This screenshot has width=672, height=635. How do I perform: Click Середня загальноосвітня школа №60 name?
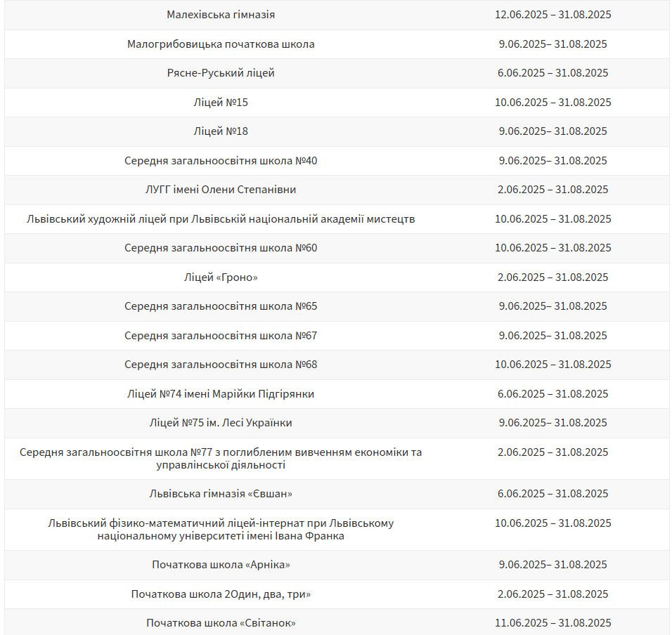tap(221, 248)
